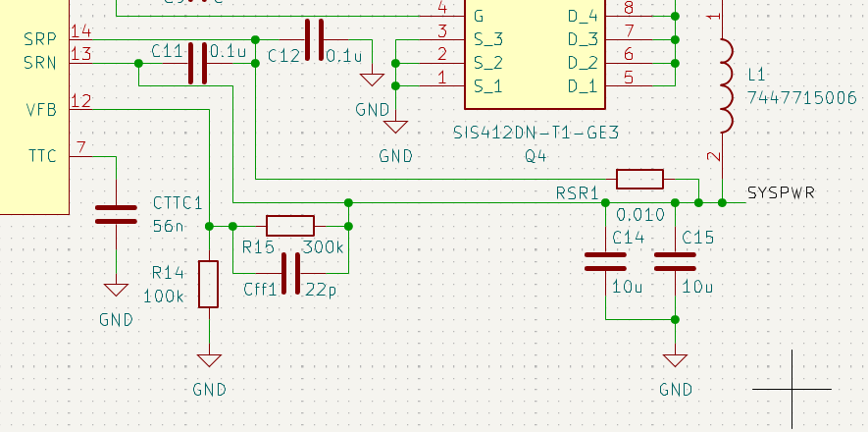The width and height of the screenshot is (868, 432).
Task: Select the 100k resistor value
Action: pos(164,297)
